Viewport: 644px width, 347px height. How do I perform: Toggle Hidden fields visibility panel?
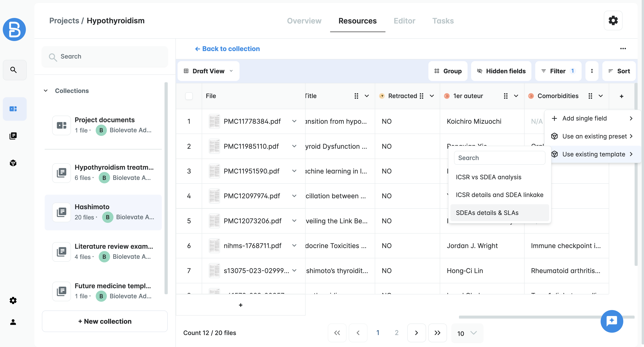(501, 71)
